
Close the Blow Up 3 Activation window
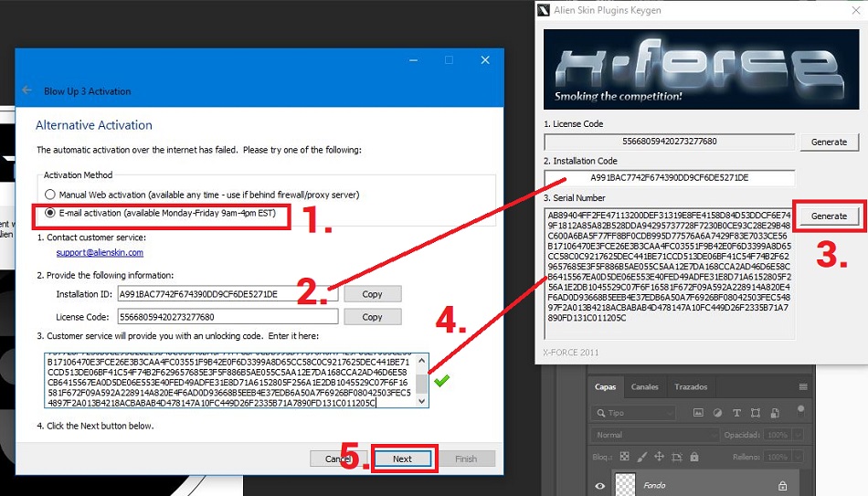coord(485,59)
